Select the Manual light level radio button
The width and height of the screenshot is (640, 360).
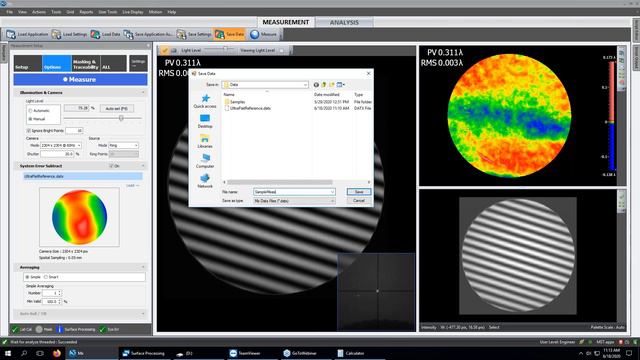(30, 119)
